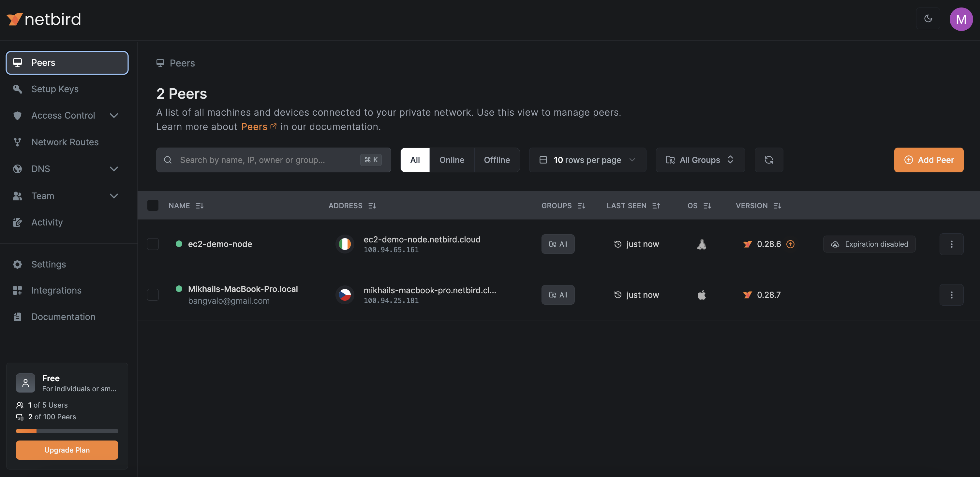Viewport: 980px width, 477px height.
Task: Open the 10 rows per page dropdown
Action: pos(587,160)
